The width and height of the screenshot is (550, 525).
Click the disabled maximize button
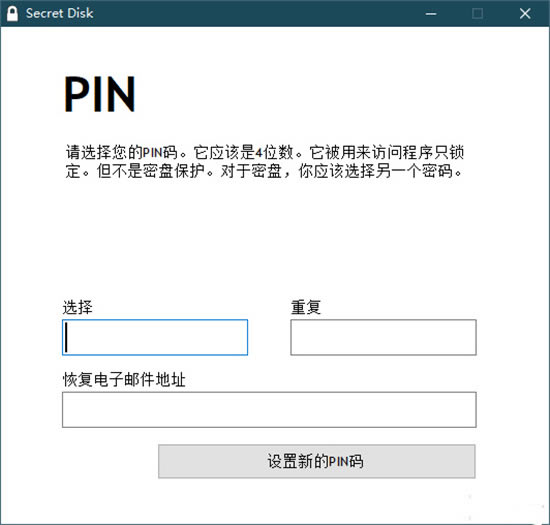click(477, 14)
